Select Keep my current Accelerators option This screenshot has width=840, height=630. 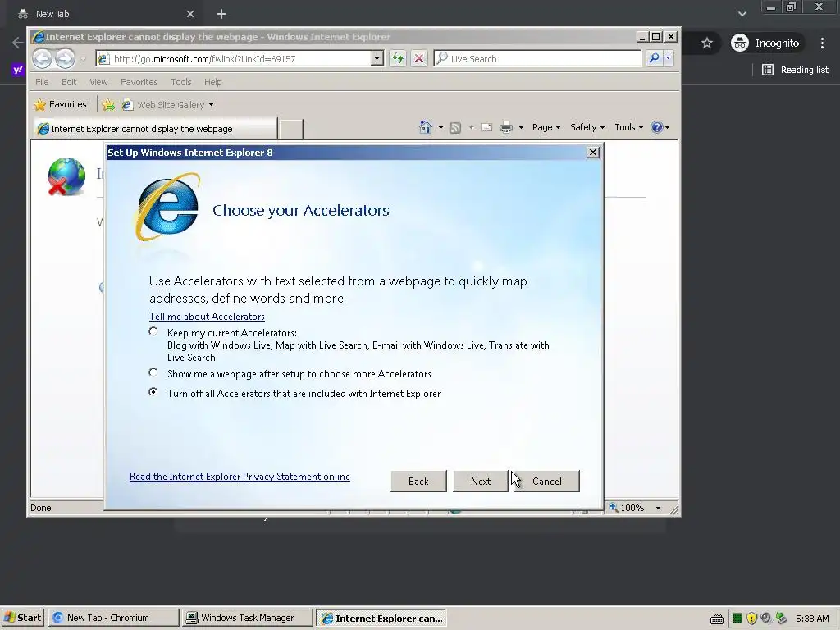[x=153, y=332]
